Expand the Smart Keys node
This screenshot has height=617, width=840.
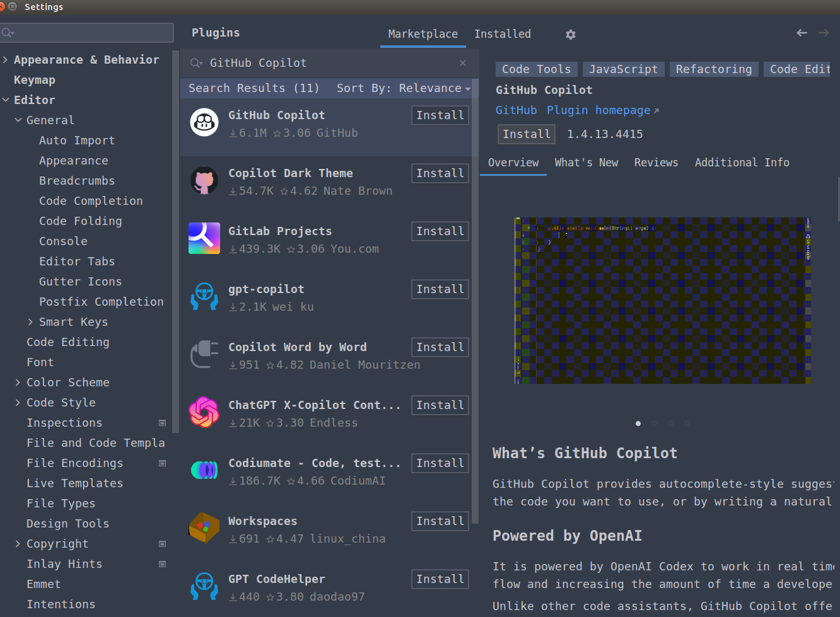(x=31, y=322)
